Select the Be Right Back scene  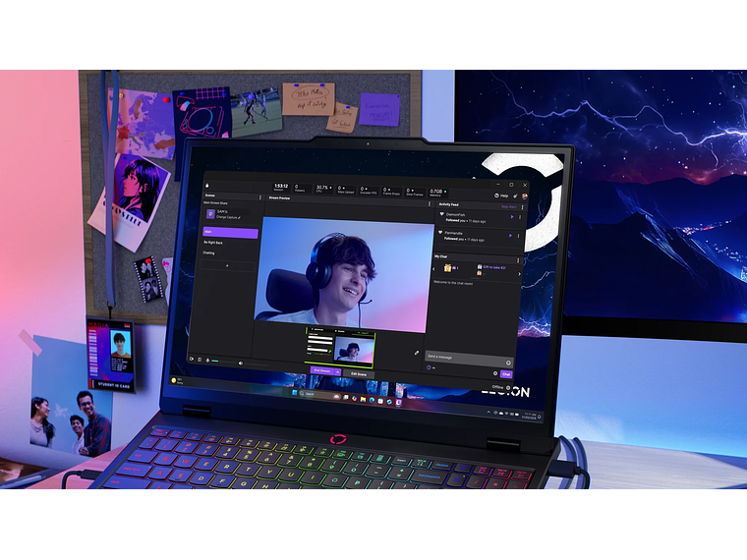(x=213, y=242)
